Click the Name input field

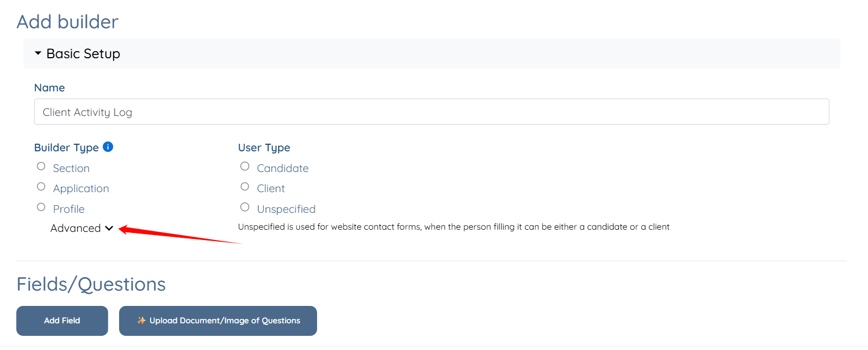(431, 112)
